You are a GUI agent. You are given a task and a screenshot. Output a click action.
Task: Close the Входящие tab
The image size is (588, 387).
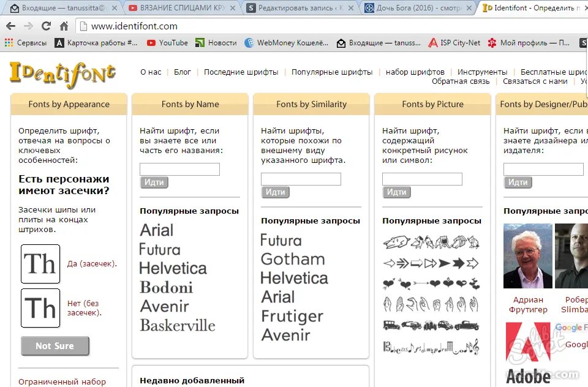[115, 8]
